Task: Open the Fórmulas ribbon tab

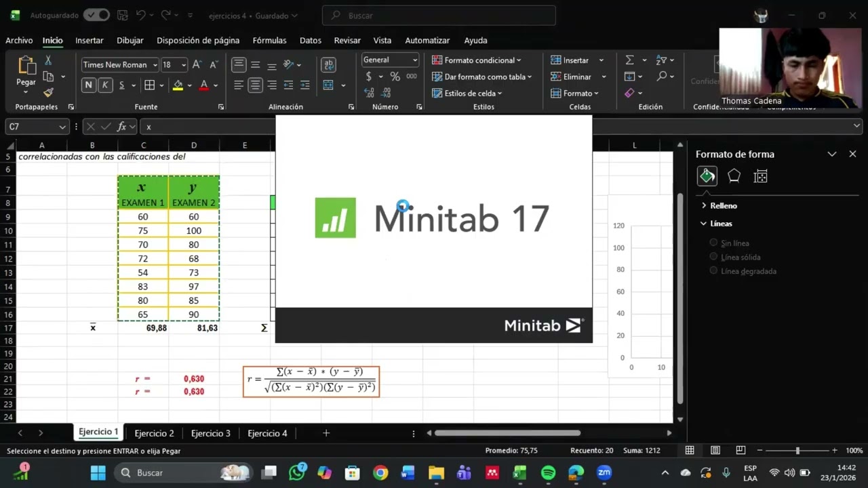Action: pos(269,41)
